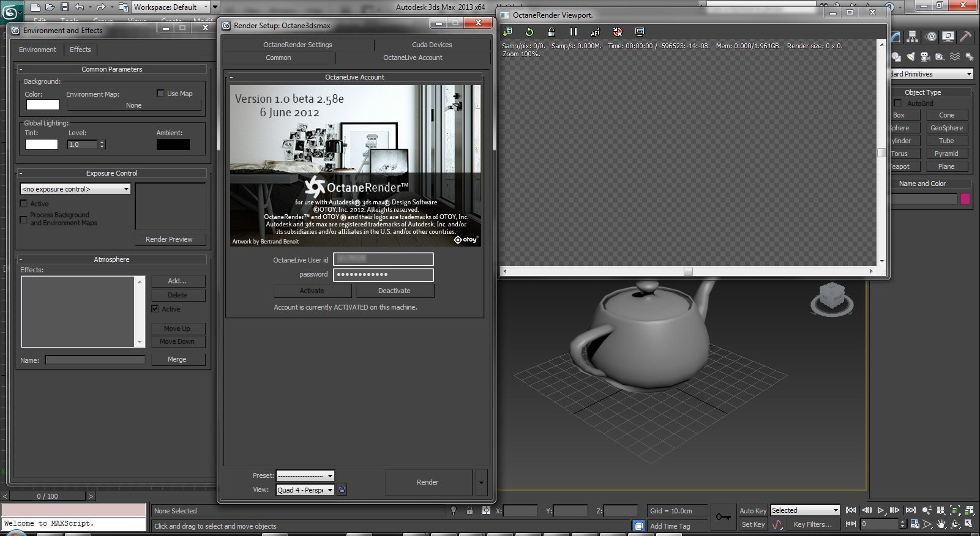Select the Cameras category icon in Create panel
Image resolution: width=980 pixels, height=536 pixels.
point(925,56)
